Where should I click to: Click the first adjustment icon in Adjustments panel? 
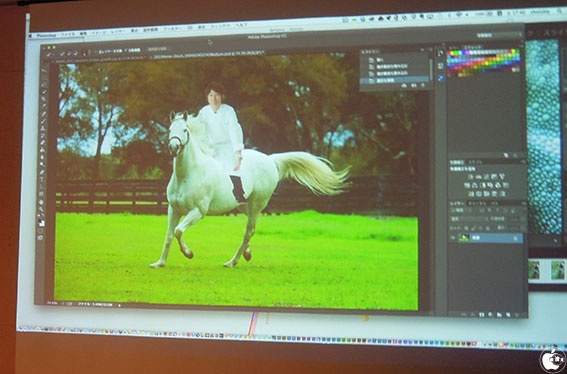(x=470, y=177)
